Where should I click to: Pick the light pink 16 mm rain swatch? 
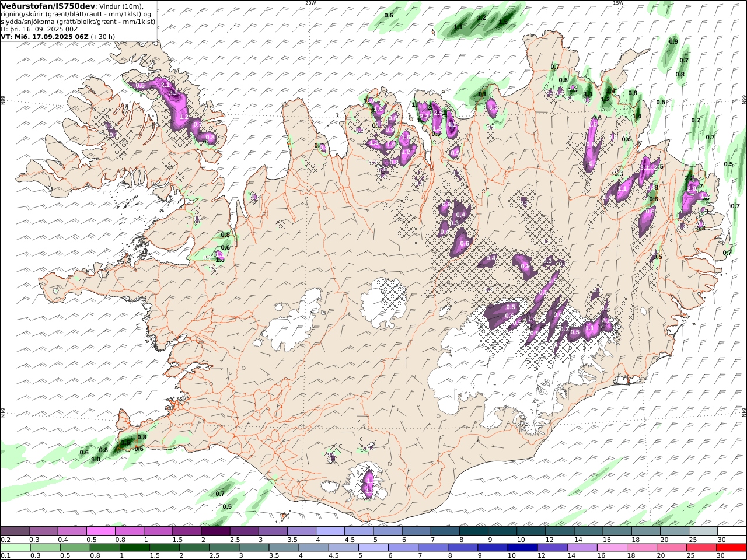(x=612, y=548)
